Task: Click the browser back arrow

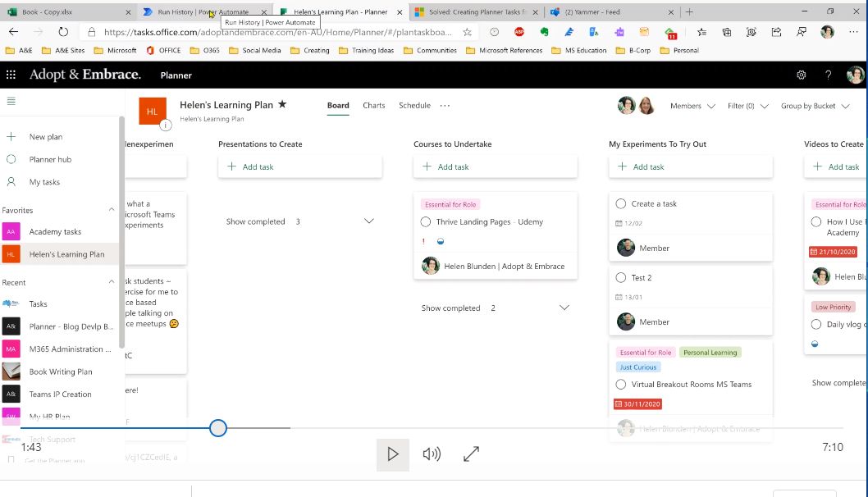Action: click(x=13, y=32)
